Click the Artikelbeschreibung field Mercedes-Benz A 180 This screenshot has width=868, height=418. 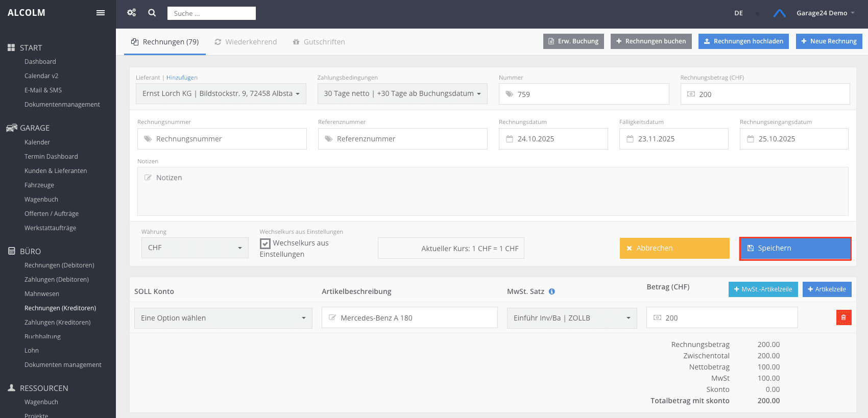(409, 317)
